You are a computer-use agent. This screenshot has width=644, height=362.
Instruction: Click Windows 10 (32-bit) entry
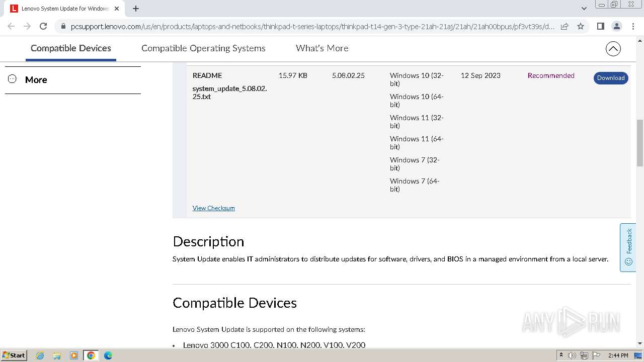point(417,79)
